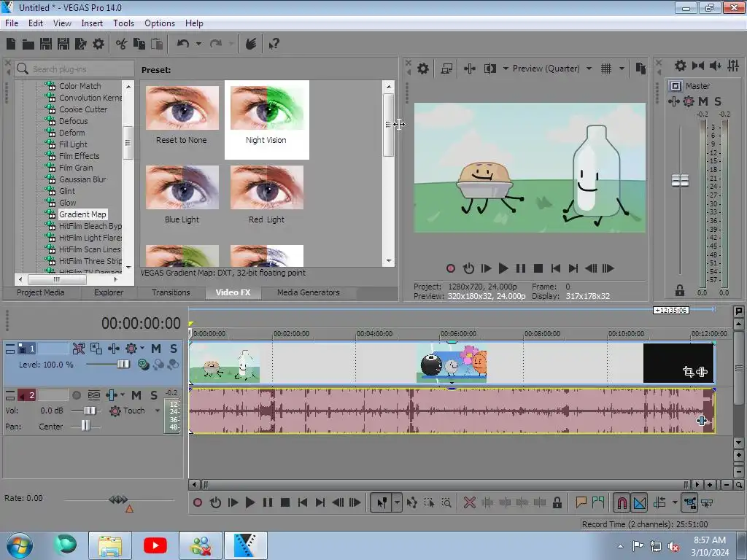Select the Glow plug-in
The image size is (747, 560).
pos(67,203)
